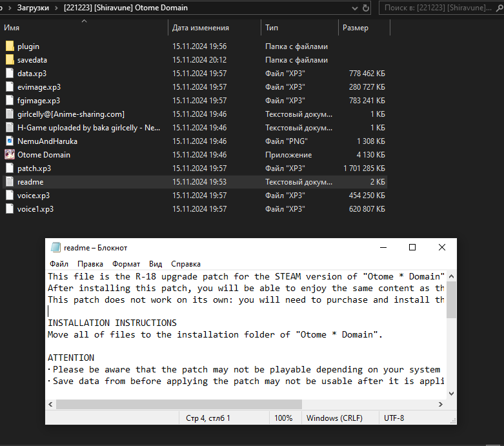Click the girlcelly@[Anime-sharing.com] text file icon
This screenshot has height=446, width=504.
[x=10, y=114]
